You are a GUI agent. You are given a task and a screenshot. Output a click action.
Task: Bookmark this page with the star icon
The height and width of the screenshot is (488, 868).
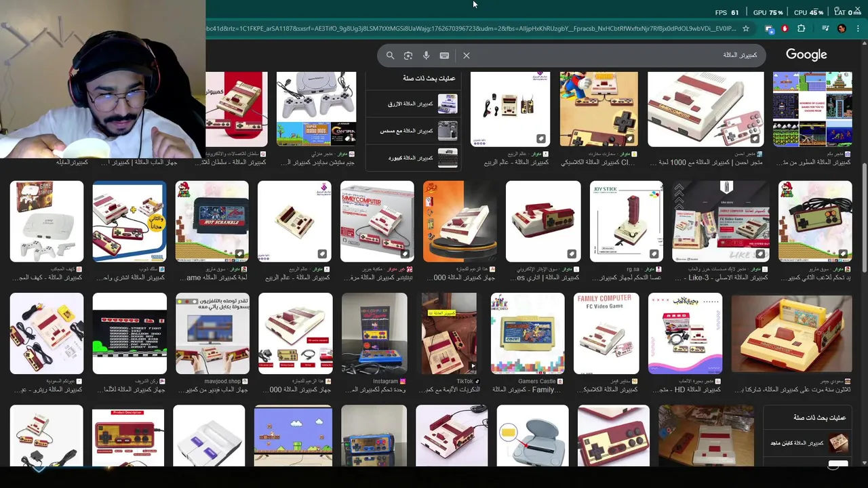[x=746, y=28]
